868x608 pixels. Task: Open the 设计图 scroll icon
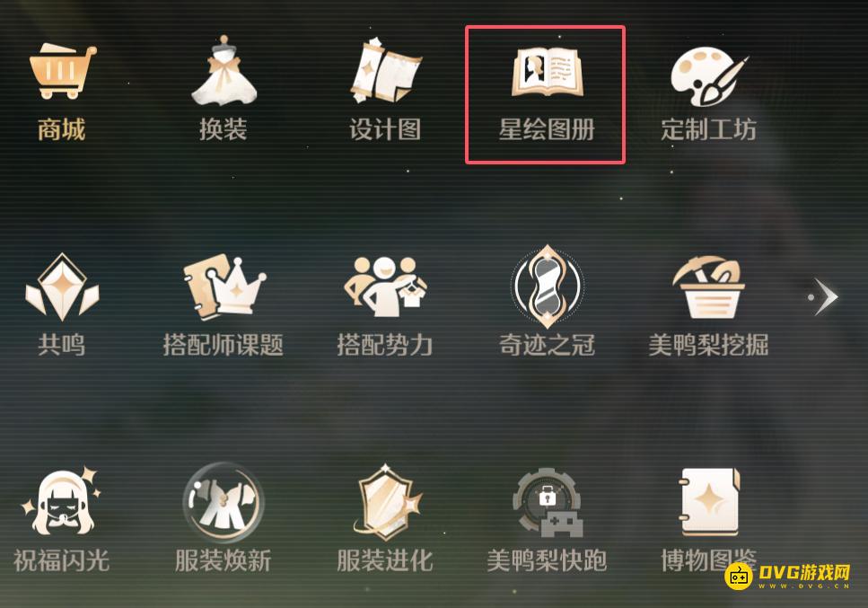click(x=385, y=70)
